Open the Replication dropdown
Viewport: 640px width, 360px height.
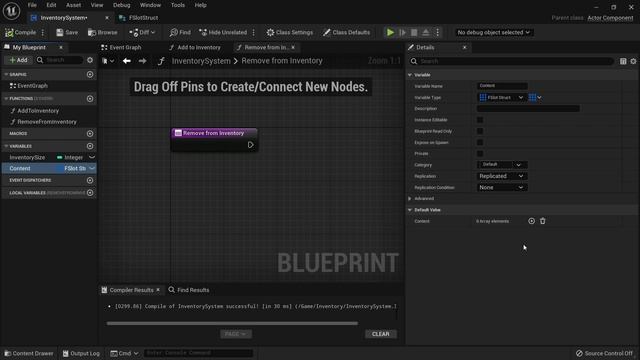[502, 176]
